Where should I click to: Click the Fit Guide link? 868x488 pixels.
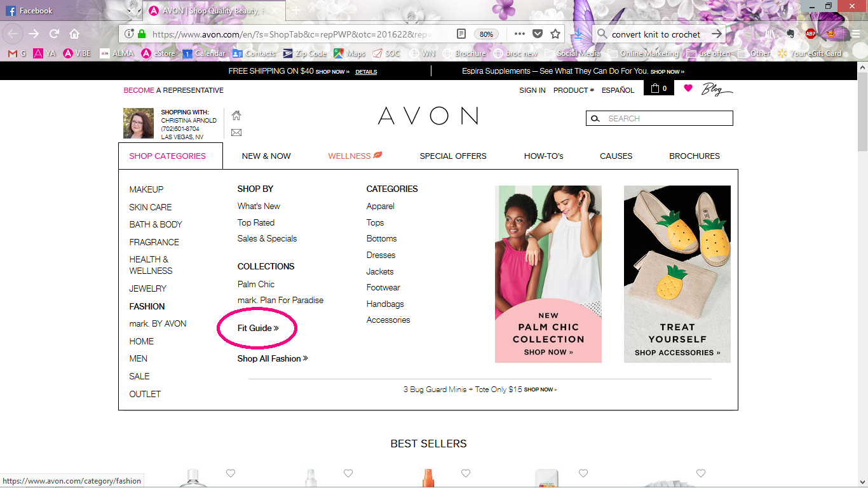[x=258, y=328]
